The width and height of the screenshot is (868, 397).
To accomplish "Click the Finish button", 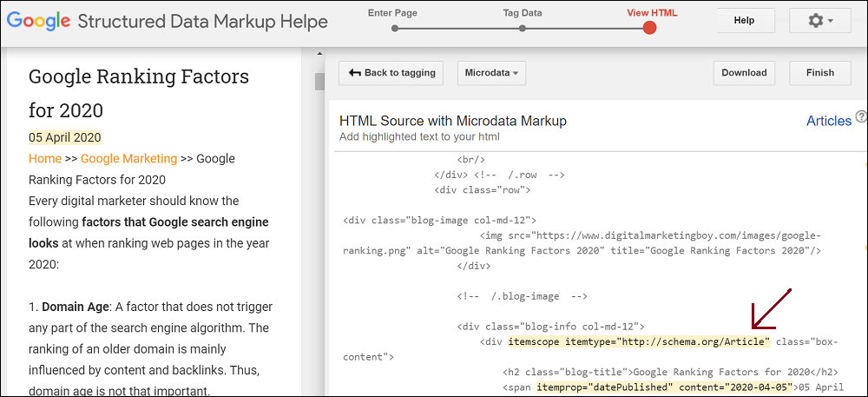I will (820, 73).
